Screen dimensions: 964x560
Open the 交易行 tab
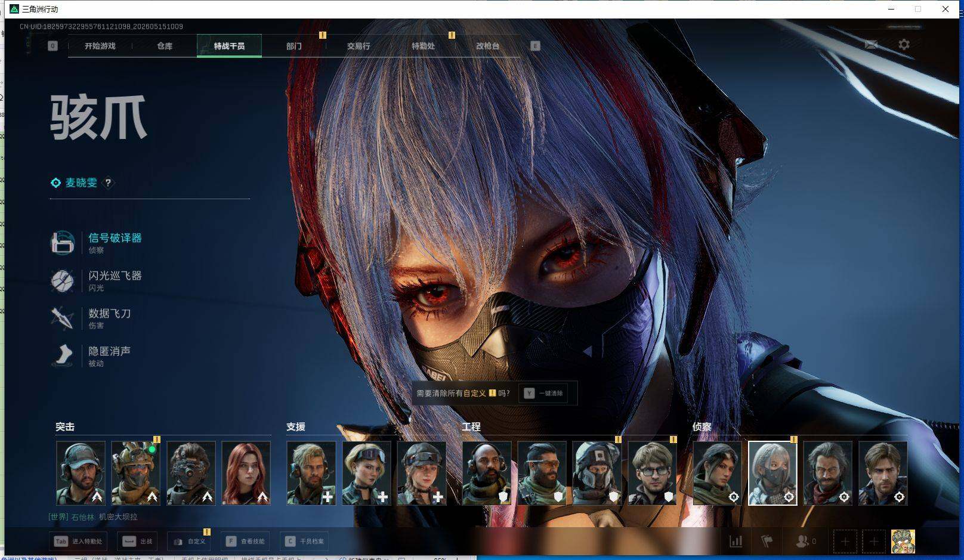tap(359, 46)
